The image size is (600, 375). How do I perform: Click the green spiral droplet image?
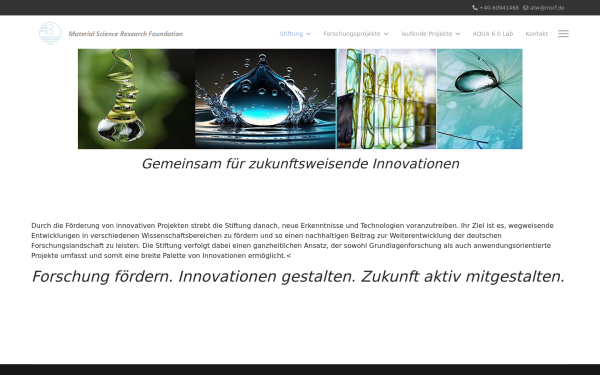(136, 99)
